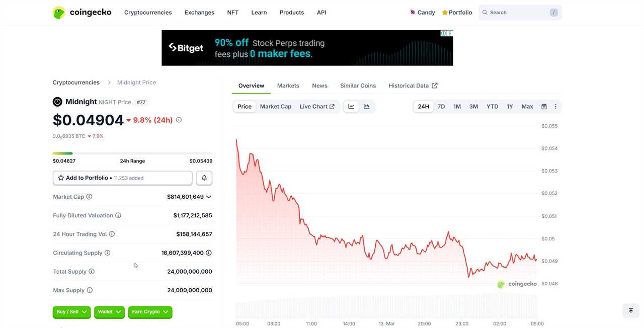Viewport: 644px width, 328px height.
Task: Open the chart more options kebab menu
Action: [555, 106]
